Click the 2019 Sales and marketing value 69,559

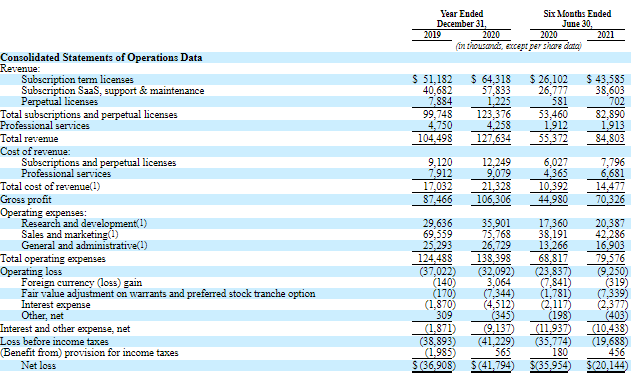[x=437, y=235]
